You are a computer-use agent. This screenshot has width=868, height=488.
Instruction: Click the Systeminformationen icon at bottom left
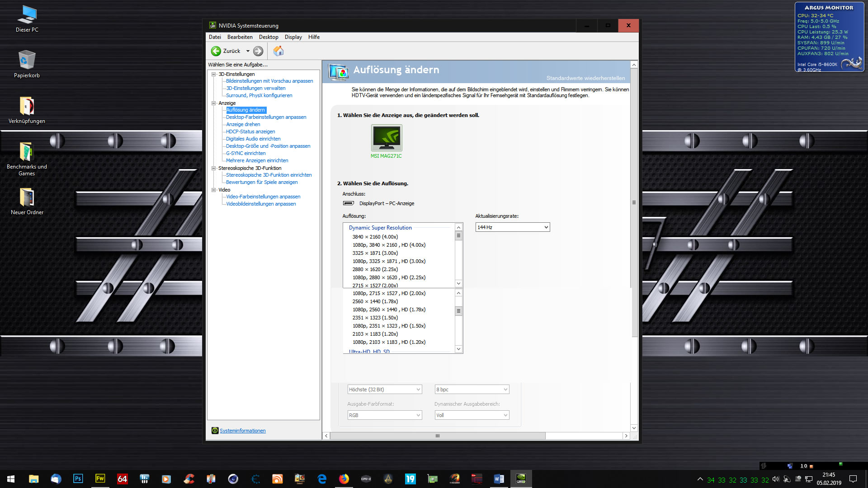coord(215,431)
